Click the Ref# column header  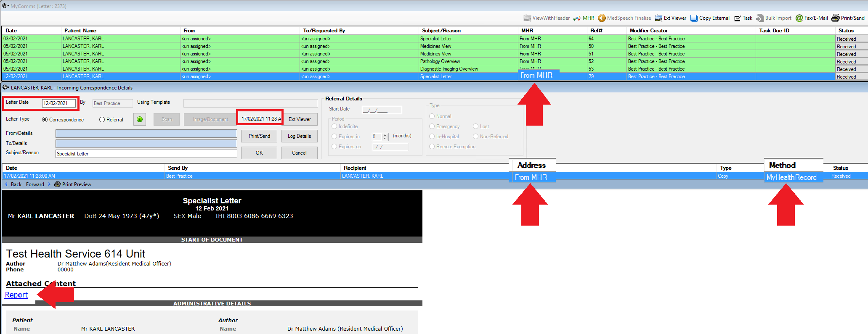[607, 31]
